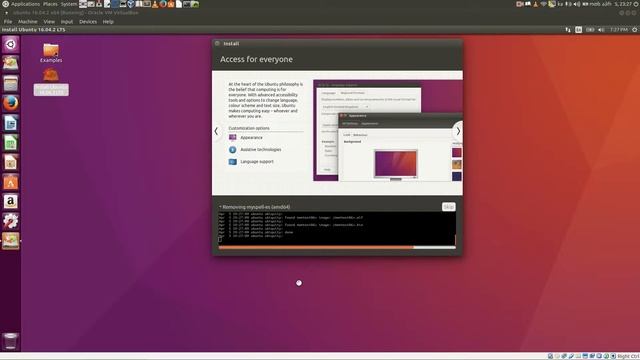640x360 pixels.
Task: Click the wallpaper preview thumbnail in slide
Action: pyautogui.click(x=396, y=164)
